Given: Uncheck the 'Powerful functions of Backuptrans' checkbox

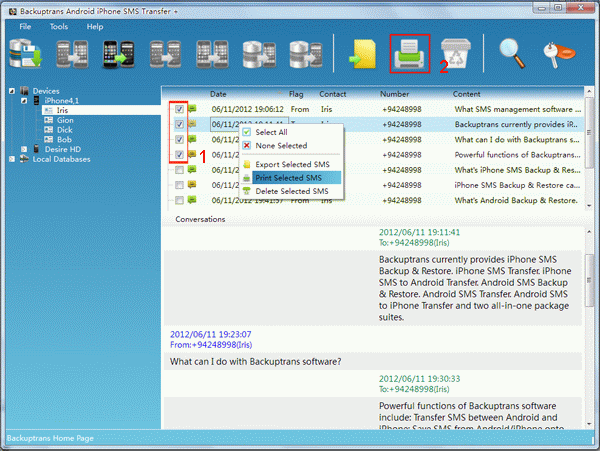Looking at the screenshot, I should 179,155.
